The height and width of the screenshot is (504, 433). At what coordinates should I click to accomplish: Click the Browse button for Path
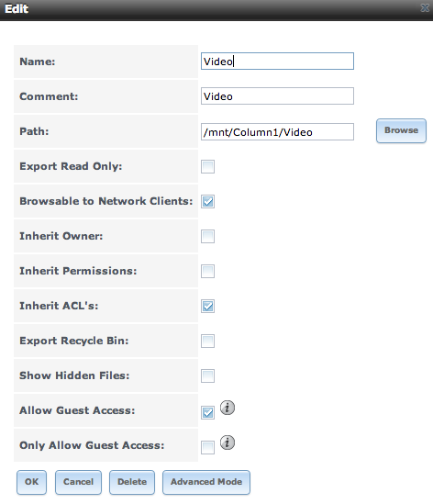click(x=401, y=130)
